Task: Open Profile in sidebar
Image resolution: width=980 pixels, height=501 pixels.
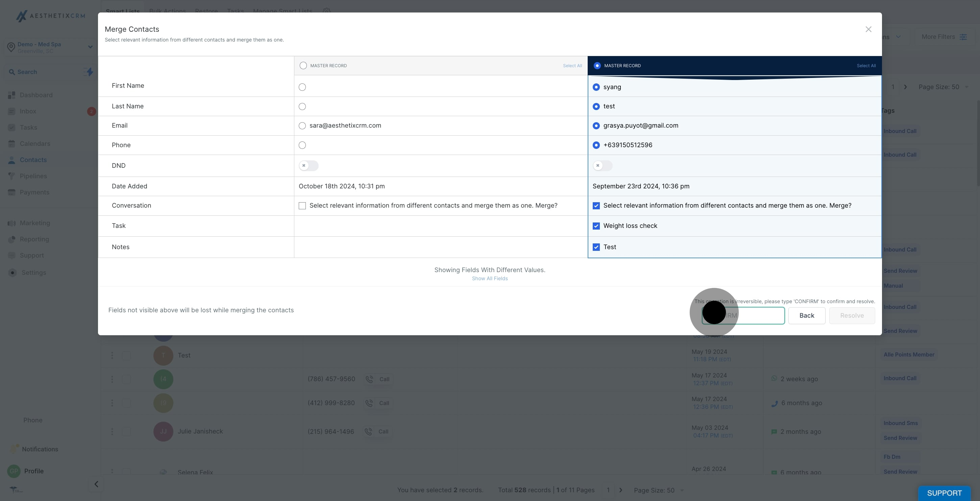Action: pos(34,471)
